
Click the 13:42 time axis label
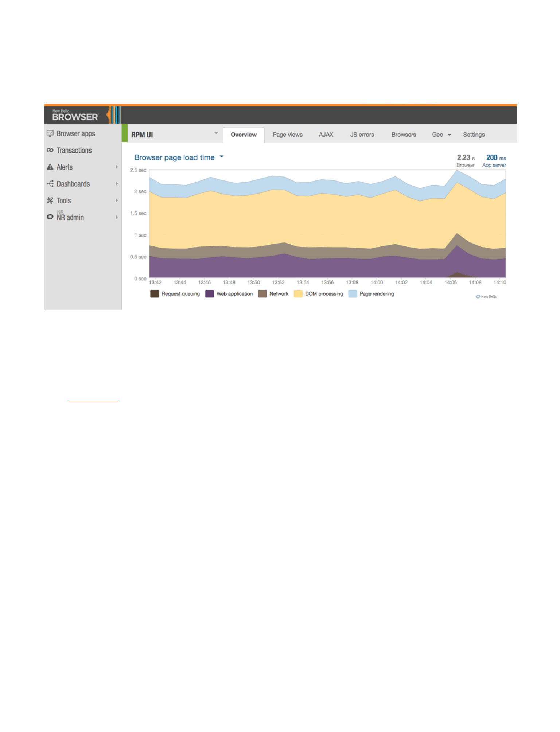tap(155, 283)
